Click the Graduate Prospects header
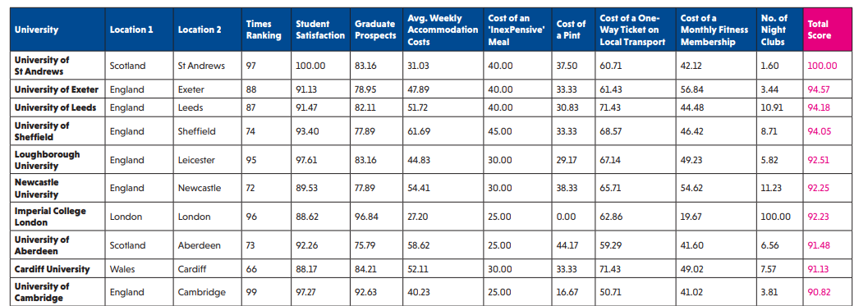The width and height of the screenshot is (868, 306). coord(376,30)
